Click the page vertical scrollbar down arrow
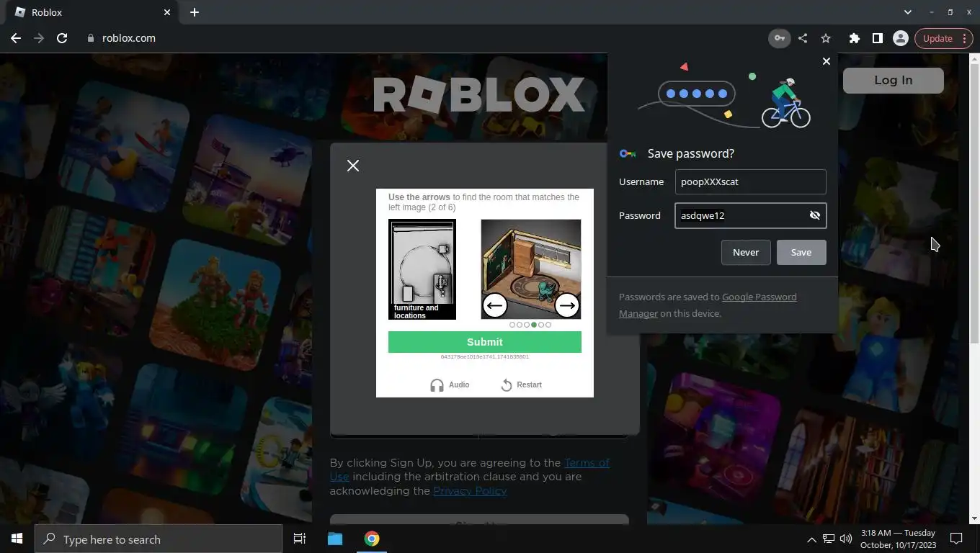Screen dimensions: 980x553 point(974,518)
